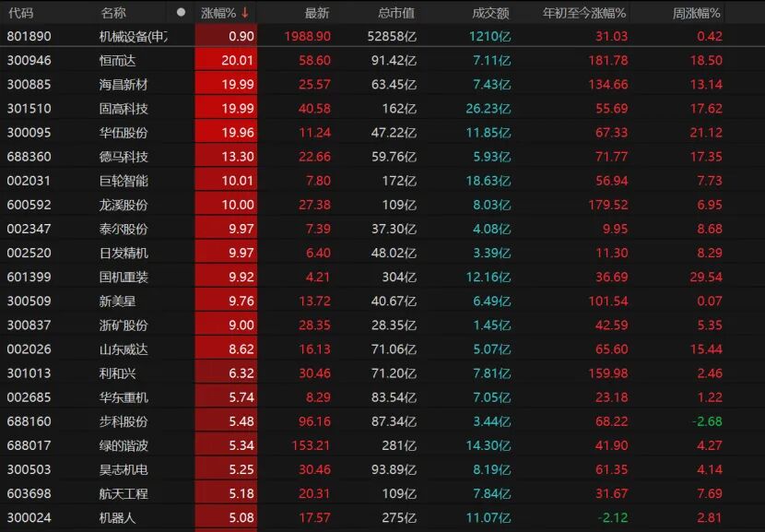Sort by the 最新 price column
The height and width of the screenshot is (532, 765).
(x=316, y=13)
